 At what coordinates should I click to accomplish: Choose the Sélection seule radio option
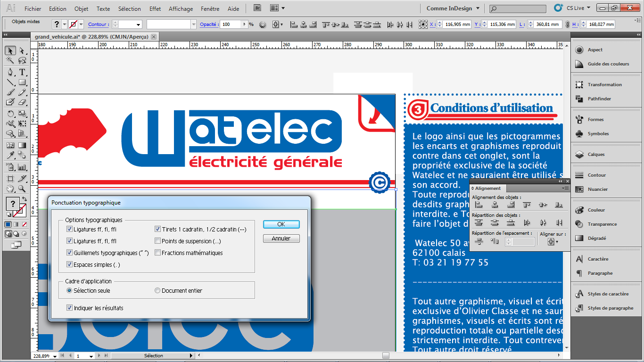click(x=69, y=291)
